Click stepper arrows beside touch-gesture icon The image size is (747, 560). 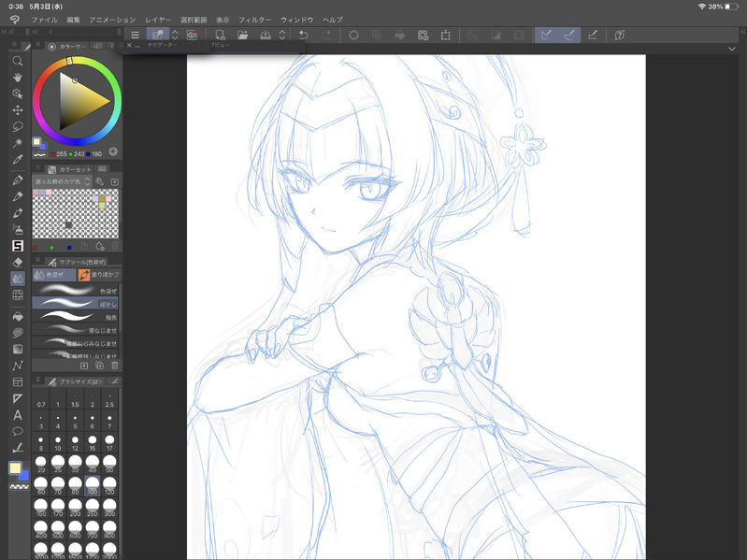click(x=175, y=35)
